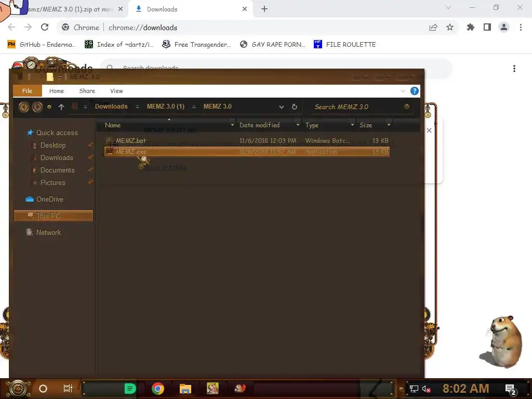Image resolution: width=532 pixels, height=399 pixels.
Task: Open Chrome extensions puzzle icon
Action: click(x=470, y=28)
